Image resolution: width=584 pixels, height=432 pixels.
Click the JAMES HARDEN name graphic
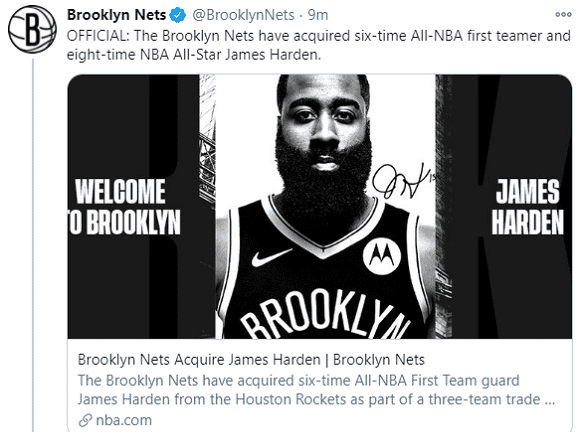tap(527, 207)
